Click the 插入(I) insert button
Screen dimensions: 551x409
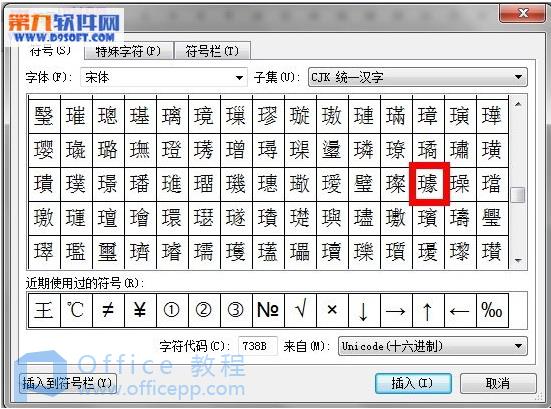(413, 383)
